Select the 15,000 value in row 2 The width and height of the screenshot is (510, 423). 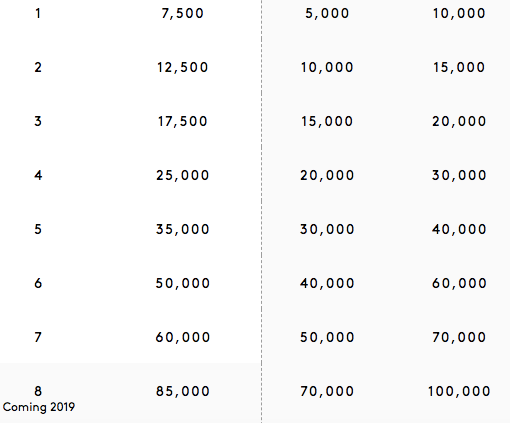(459, 68)
